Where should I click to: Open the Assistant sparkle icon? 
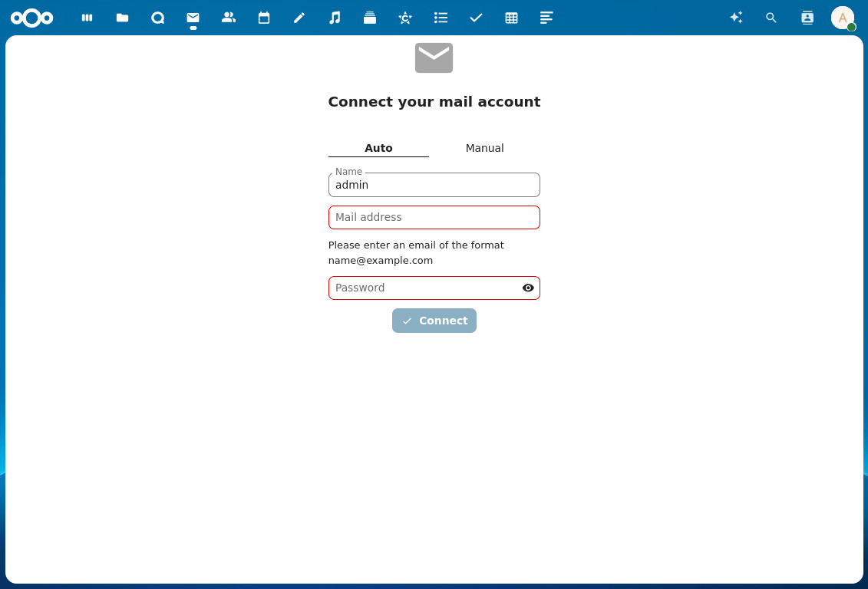(736, 18)
